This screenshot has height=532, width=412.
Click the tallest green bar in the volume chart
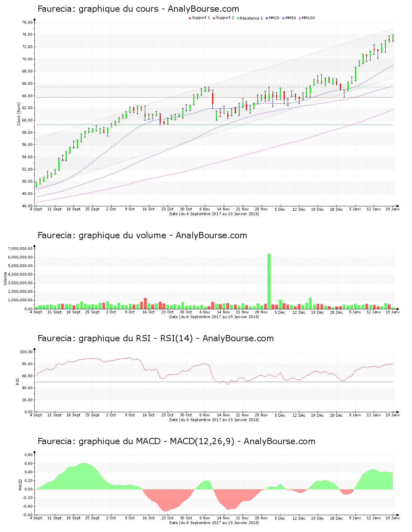pos(269,281)
